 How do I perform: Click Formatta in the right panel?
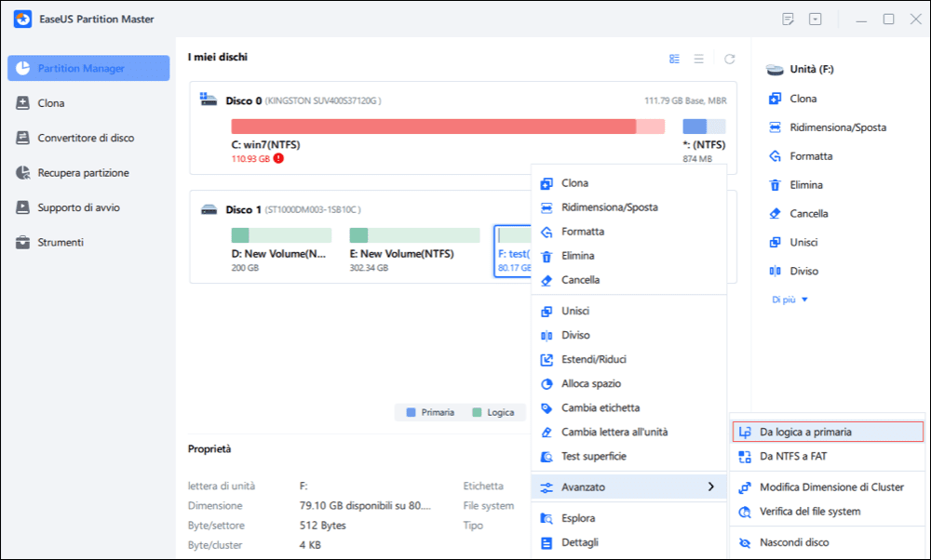(x=811, y=156)
